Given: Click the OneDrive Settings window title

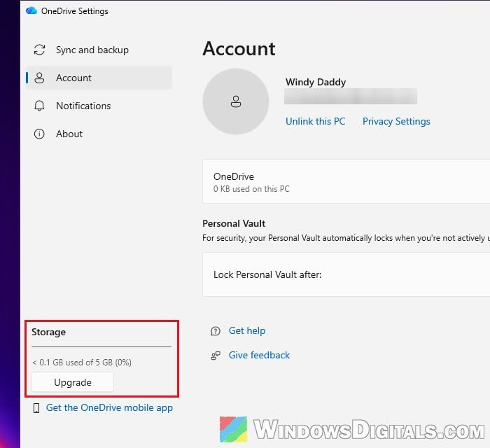Looking at the screenshot, I should click(75, 11).
